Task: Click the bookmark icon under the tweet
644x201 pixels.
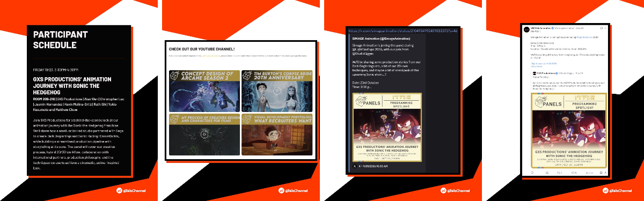Action: [601, 173]
